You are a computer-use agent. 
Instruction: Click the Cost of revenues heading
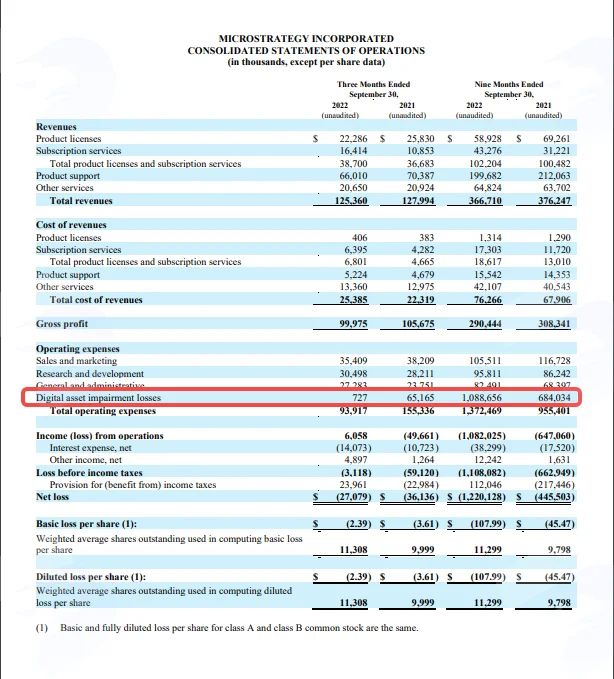tap(71, 225)
